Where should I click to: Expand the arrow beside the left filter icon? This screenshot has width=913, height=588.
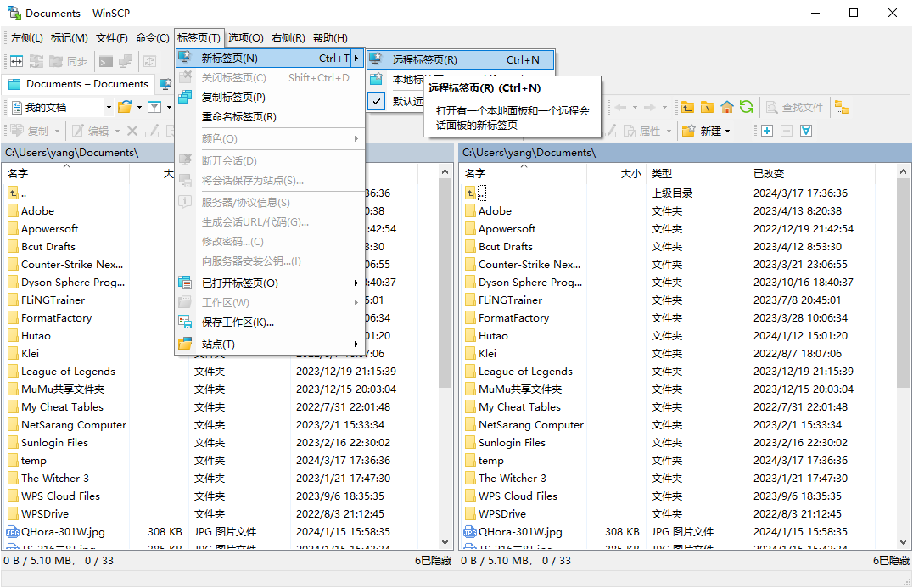pos(169,107)
